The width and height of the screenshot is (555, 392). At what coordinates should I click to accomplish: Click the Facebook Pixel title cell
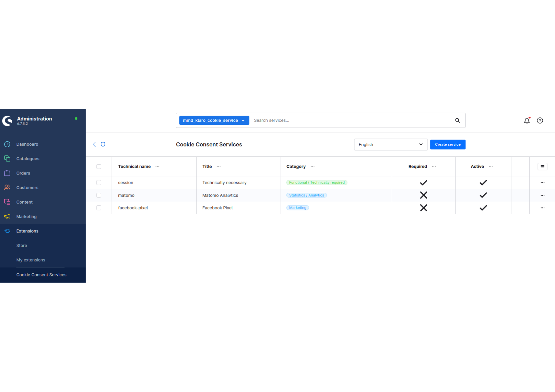point(217,208)
